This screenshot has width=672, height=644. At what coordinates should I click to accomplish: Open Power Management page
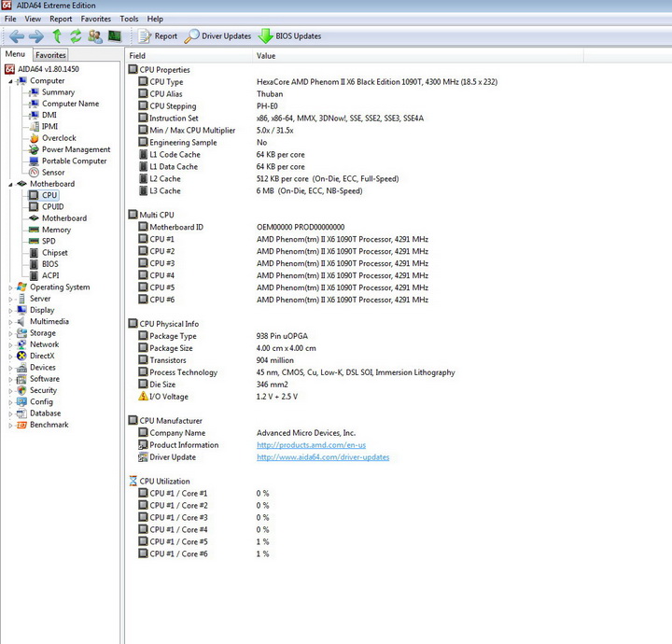tap(76, 149)
